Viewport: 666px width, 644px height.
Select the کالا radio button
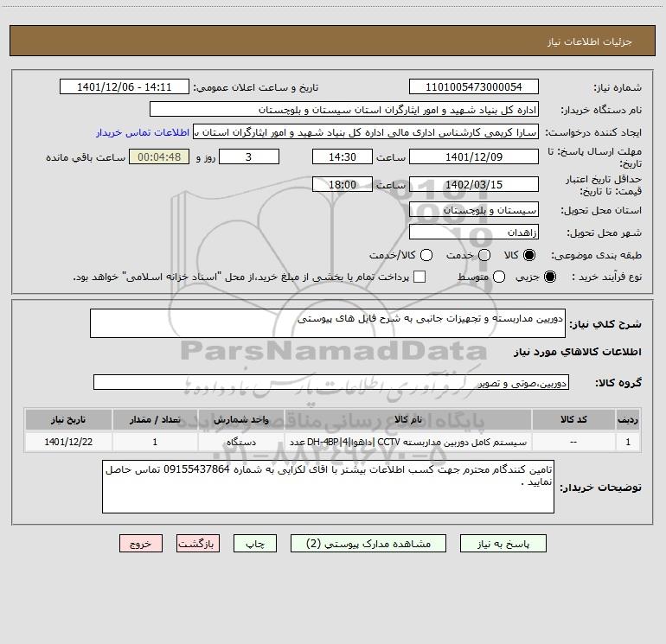529,255
